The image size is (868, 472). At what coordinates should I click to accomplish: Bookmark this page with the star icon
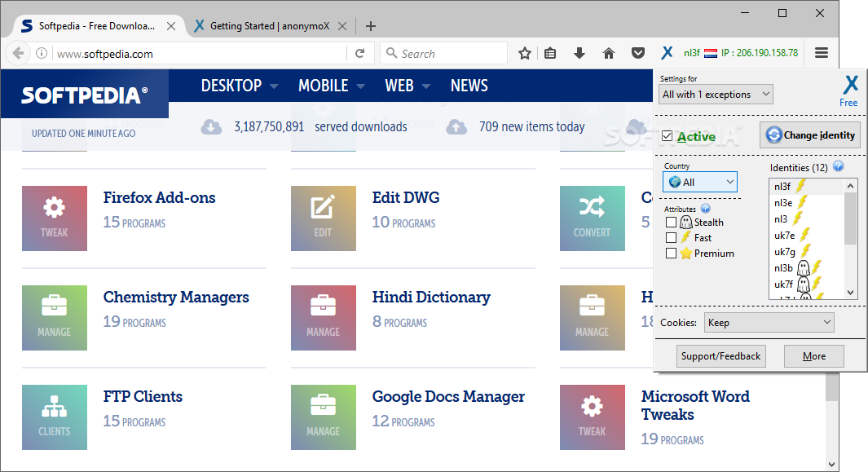(525, 53)
